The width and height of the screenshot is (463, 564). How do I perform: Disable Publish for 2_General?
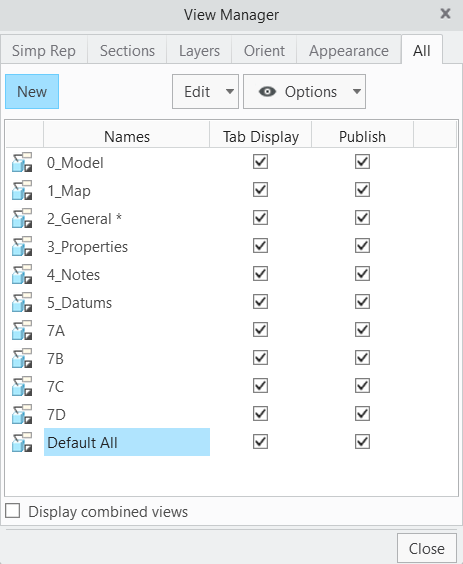pos(362,218)
